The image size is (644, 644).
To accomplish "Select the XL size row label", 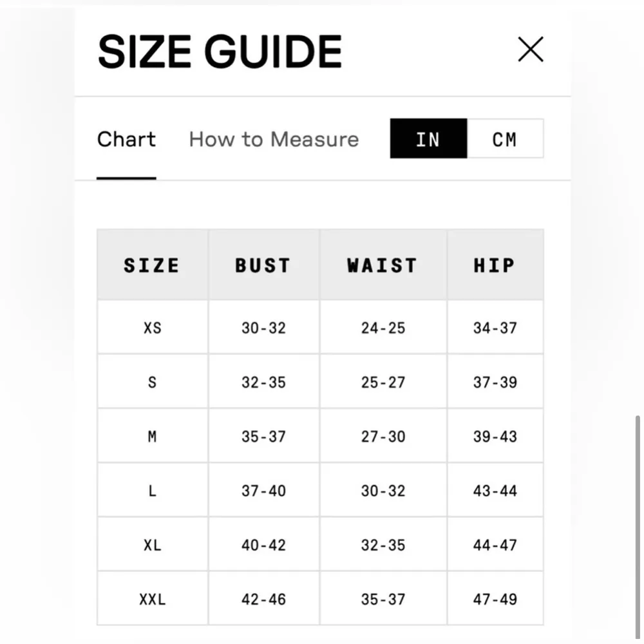I will coord(152,545).
